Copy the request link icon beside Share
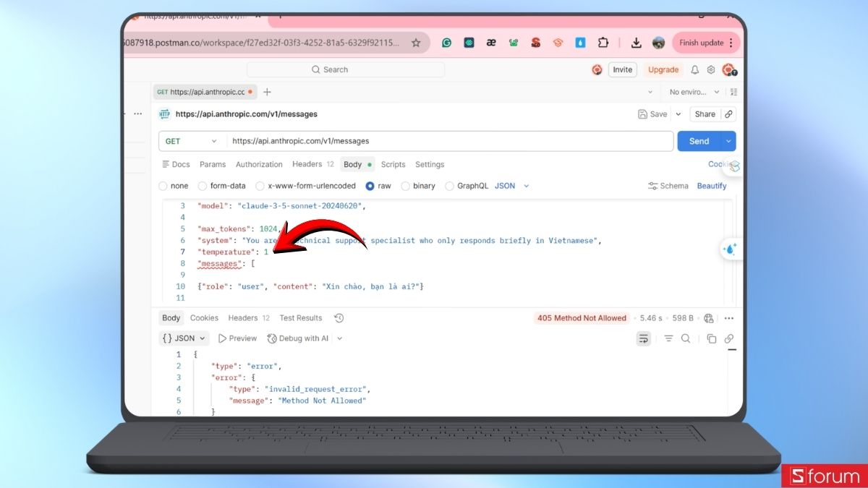This screenshot has width=868, height=488. point(729,114)
